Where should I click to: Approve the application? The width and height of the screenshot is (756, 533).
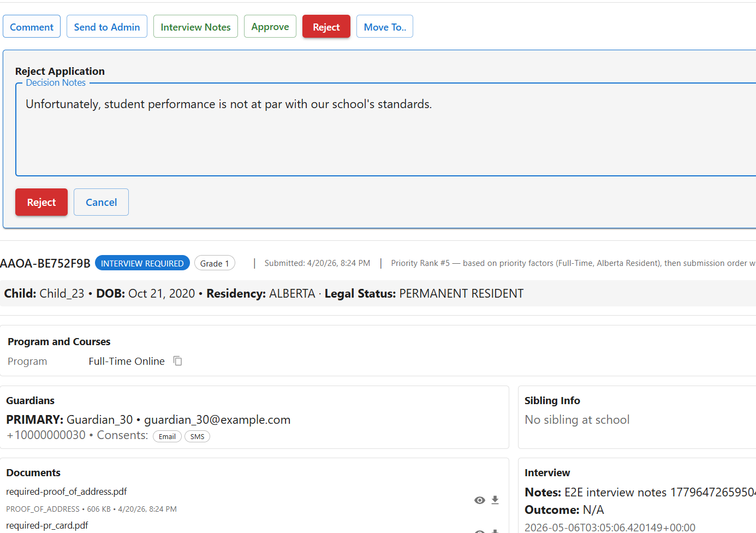[270, 27]
